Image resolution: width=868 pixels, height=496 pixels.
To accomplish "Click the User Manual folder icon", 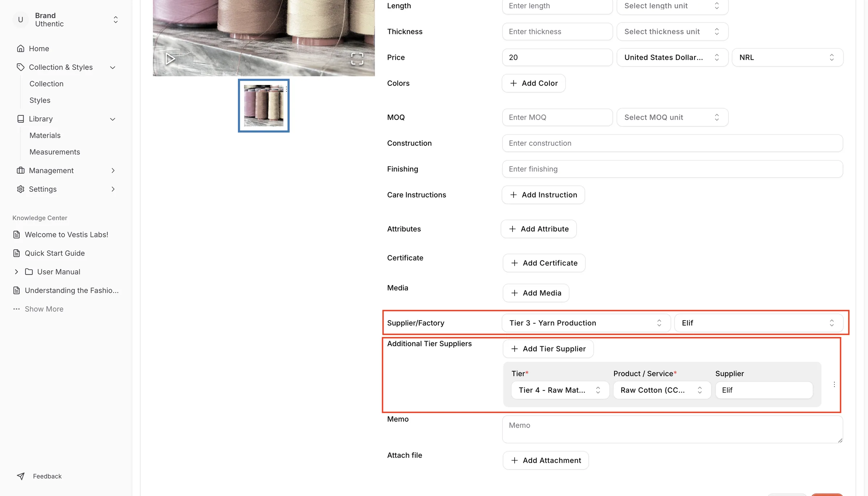I will pyautogui.click(x=29, y=272).
